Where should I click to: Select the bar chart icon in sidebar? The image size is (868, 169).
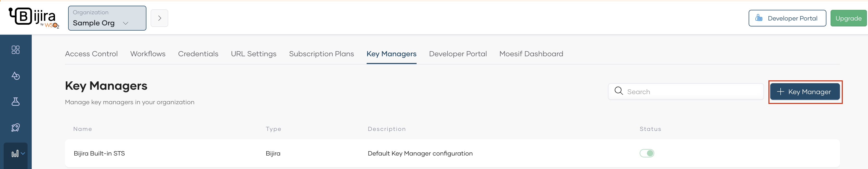click(x=15, y=154)
